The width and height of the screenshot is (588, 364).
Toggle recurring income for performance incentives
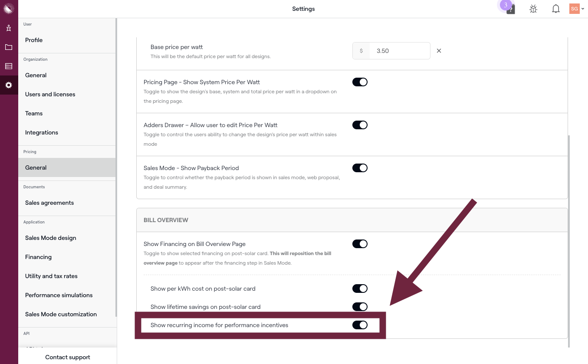coord(360,325)
